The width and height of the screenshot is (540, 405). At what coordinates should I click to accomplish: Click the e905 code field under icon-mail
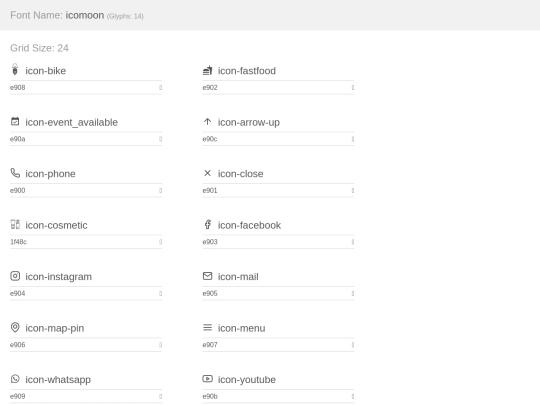point(275,293)
